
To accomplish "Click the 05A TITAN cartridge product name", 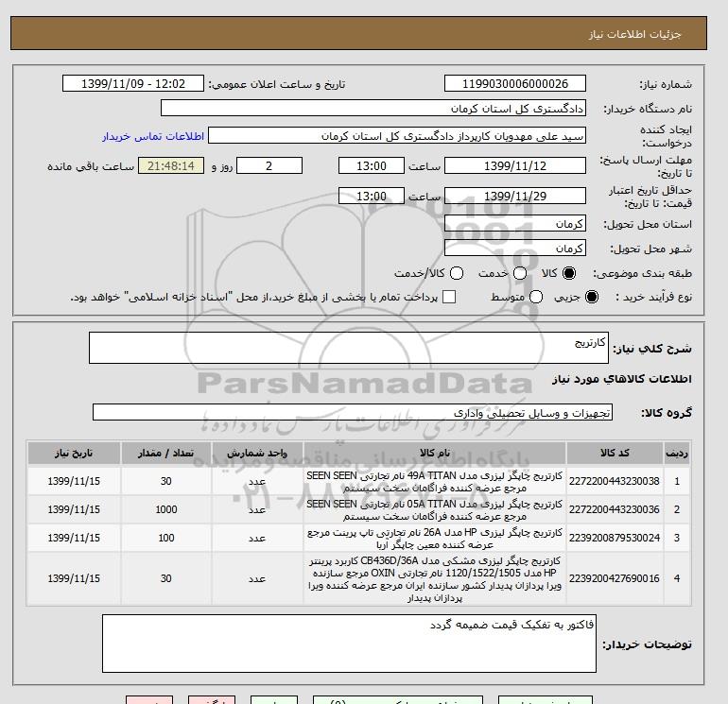I will coord(435,510).
